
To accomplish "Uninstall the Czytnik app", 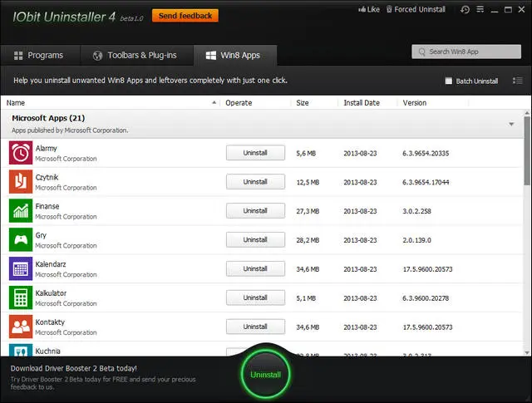I will [255, 182].
